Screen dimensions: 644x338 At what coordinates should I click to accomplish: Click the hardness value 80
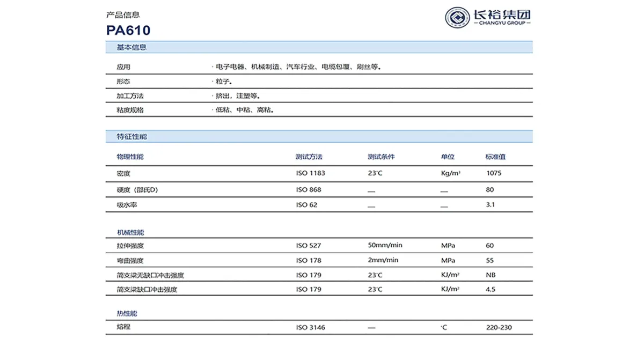(490, 189)
